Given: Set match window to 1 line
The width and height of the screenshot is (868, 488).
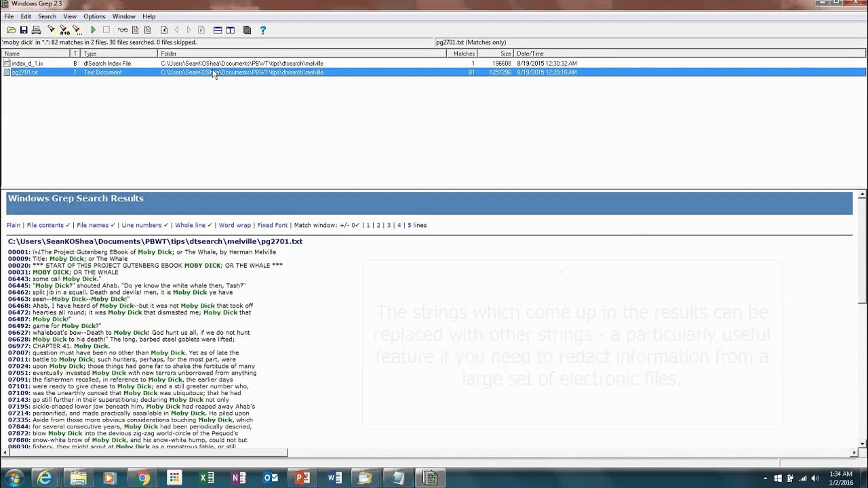Looking at the screenshot, I should 368,225.
